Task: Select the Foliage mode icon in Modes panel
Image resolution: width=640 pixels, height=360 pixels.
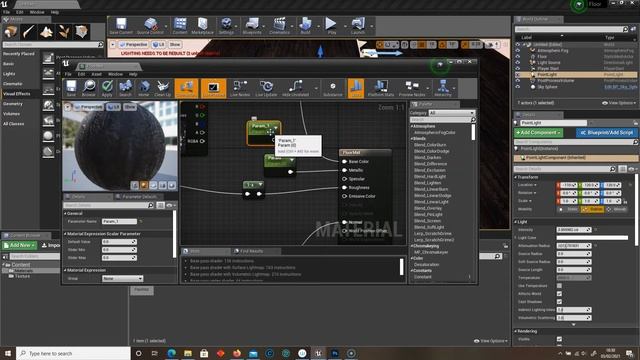Action: coord(64,31)
